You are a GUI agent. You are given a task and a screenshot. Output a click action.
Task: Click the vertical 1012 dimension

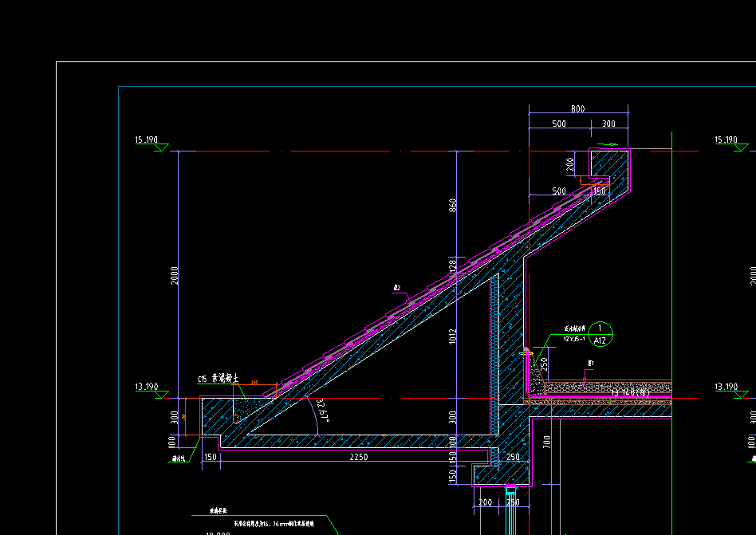(x=452, y=337)
